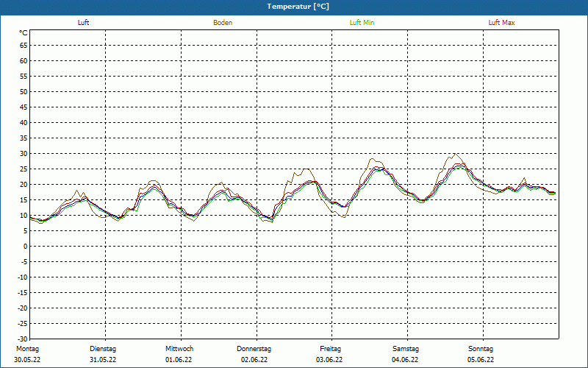Viewport: 588px width, 368px height.
Task: Click the date '03.06.22'
Action: (x=329, y=360)
